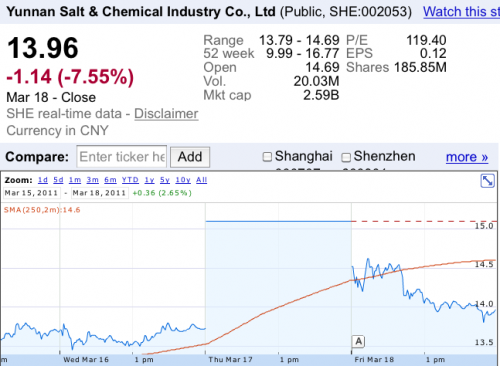Choose the YTD zoom option
This screenshot has height=366, width=500.
point(130,180)
